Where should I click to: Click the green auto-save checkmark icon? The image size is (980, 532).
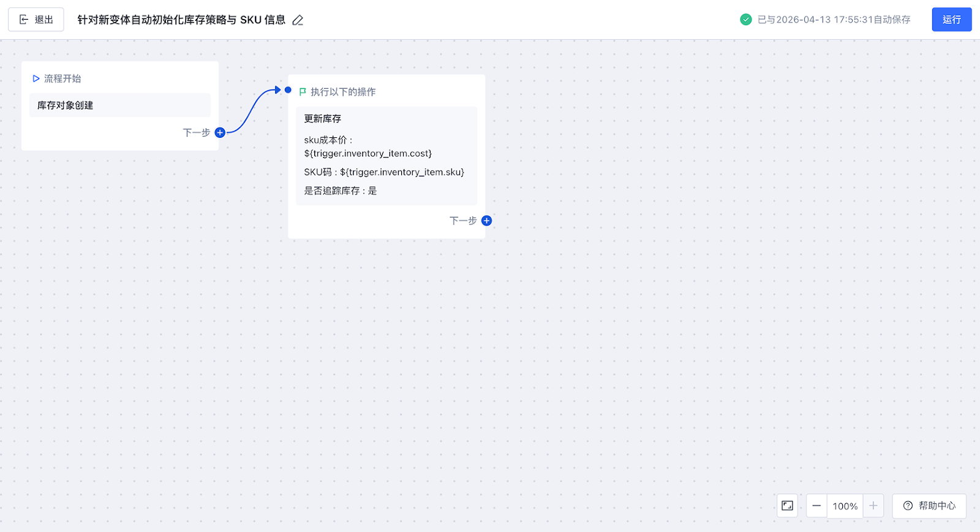click(745, 20)
